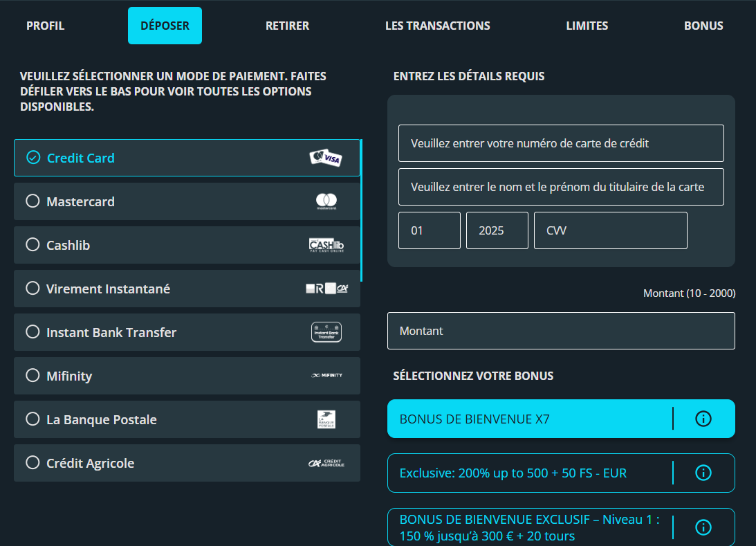756x546 pixels.
Task: Open the Les Transactions tab
Action: point(437,26)
